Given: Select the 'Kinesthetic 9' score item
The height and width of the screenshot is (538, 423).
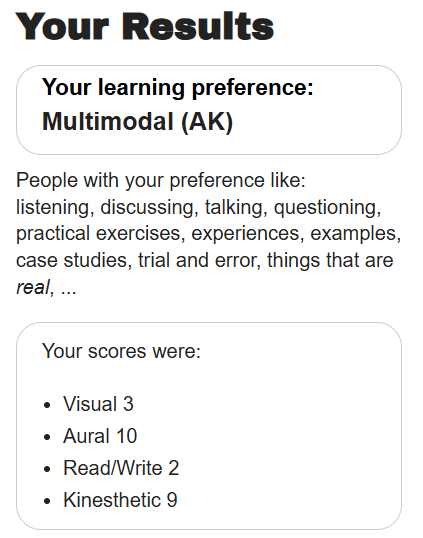Looking at the screenshot, I should point(120,500).
